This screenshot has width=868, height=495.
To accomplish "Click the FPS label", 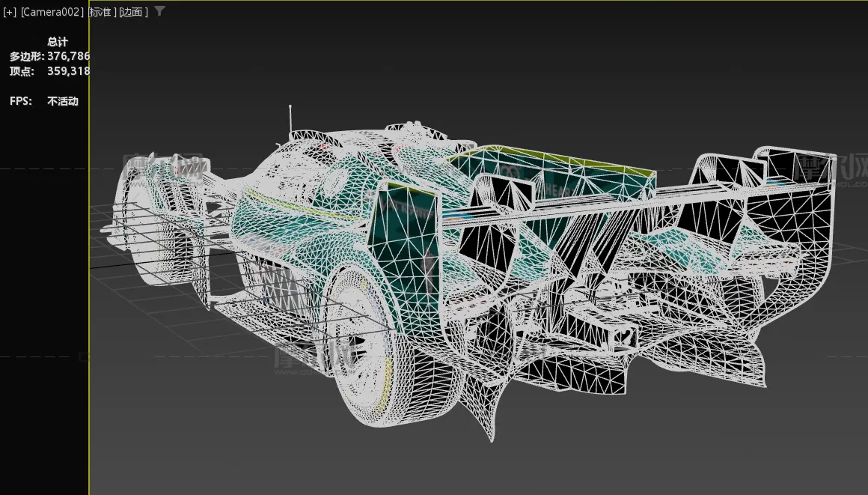I will [x=20, y=101].
